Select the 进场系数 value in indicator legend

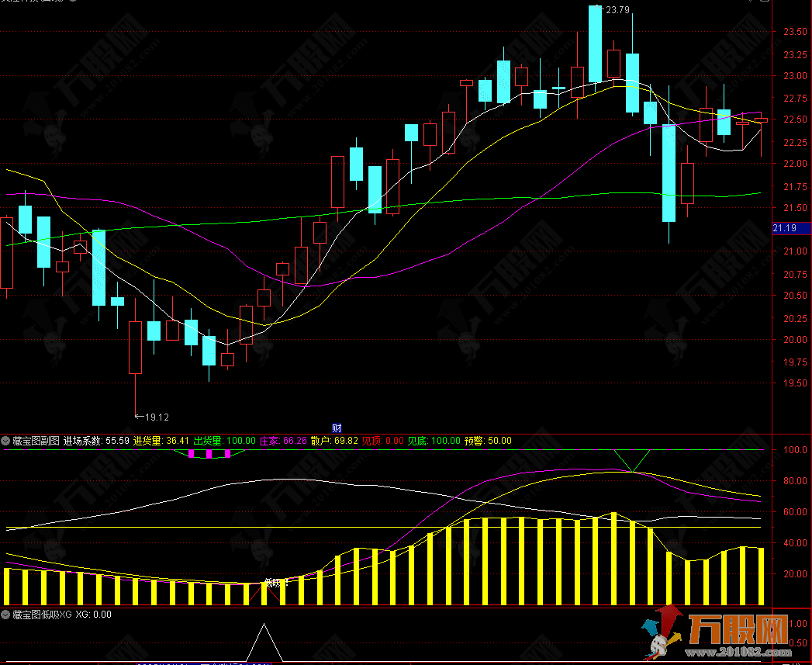point(96,441)
